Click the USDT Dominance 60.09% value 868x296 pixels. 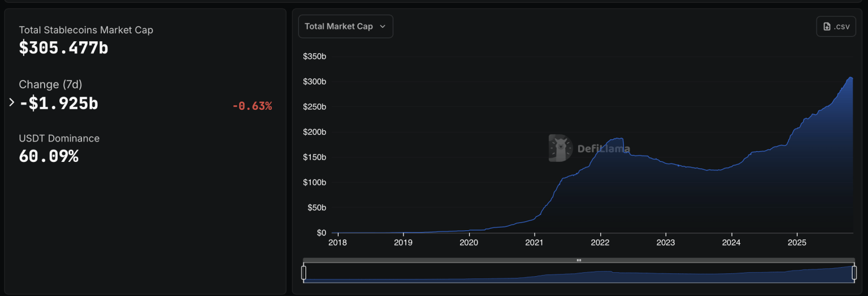point(49,156)
